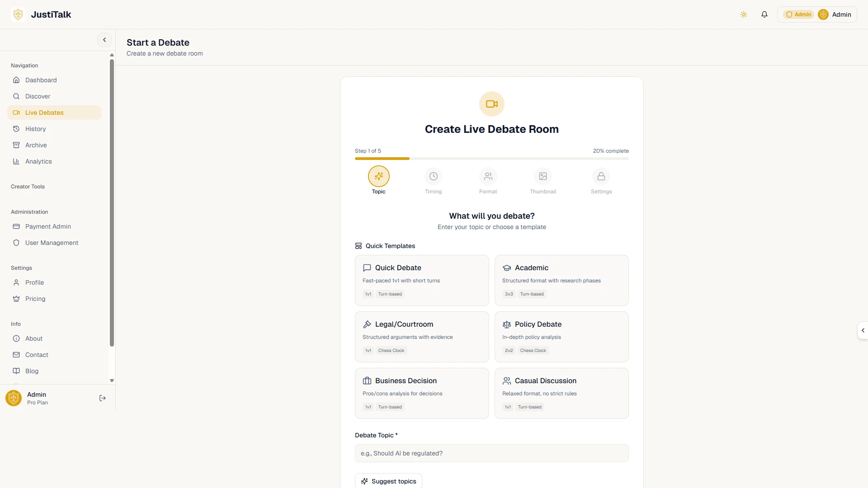
Task: Click the Blog book icon
Action: click(x=16, y=371)
